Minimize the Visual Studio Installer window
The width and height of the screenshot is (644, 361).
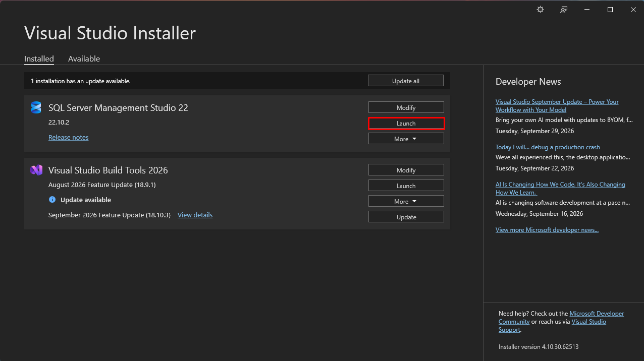586,10
